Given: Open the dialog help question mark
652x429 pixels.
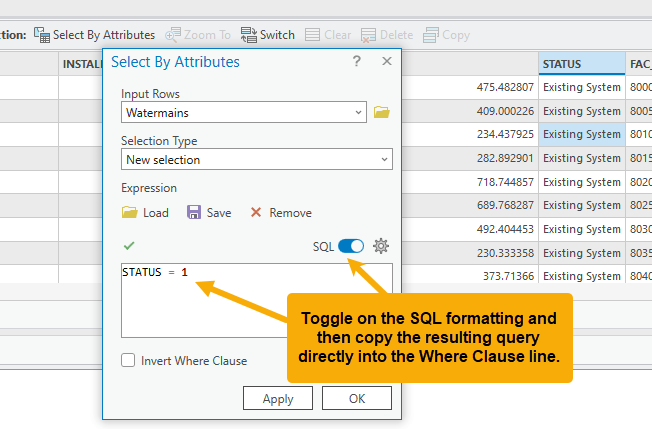Looking at the screenshot, I should point(356,62).
